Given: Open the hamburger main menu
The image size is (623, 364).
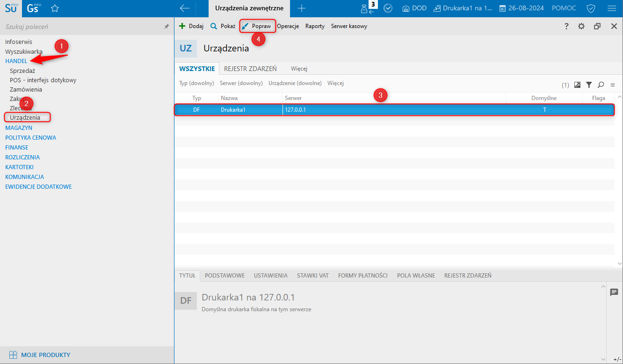Looking at the screenshot, I should point(611,8).
